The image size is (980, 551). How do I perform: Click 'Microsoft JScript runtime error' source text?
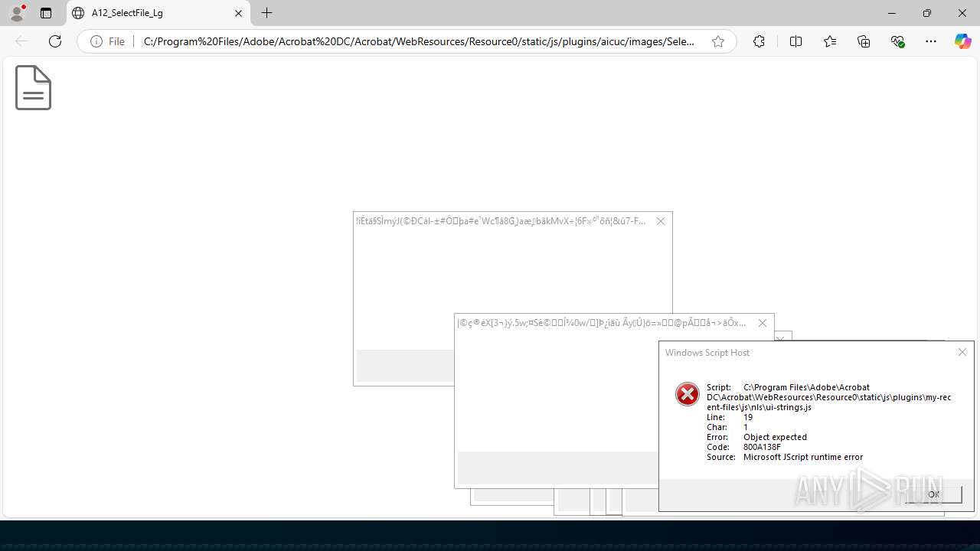(803, 457)
